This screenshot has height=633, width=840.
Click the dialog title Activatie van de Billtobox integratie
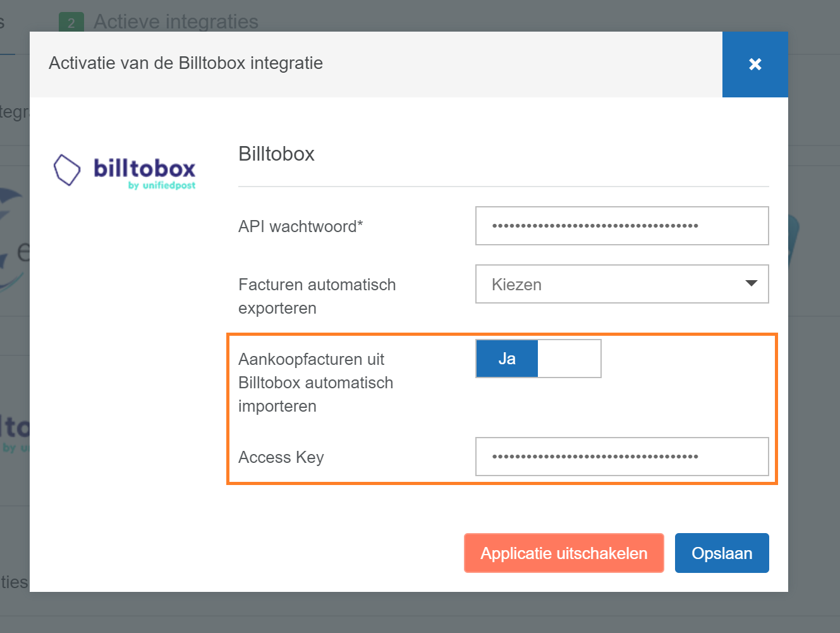click(x=186, y=63)
